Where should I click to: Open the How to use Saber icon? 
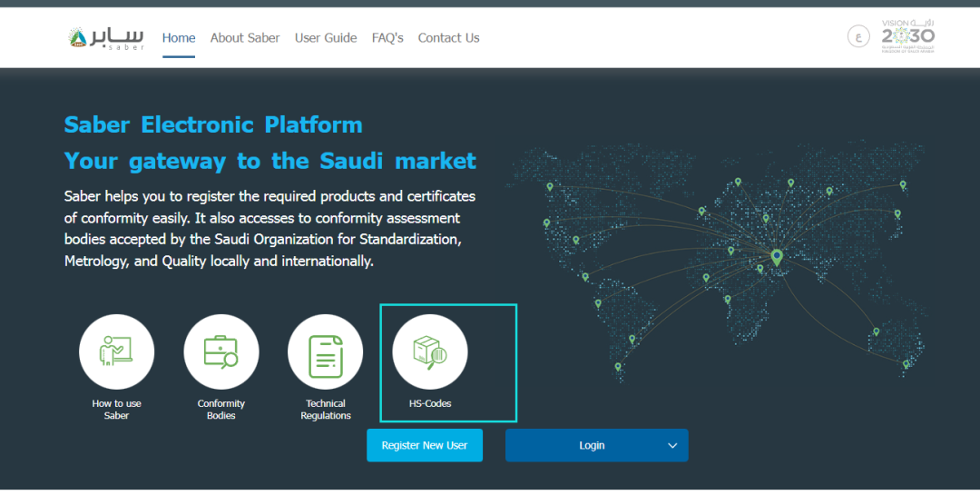click(x=116, y=351)
